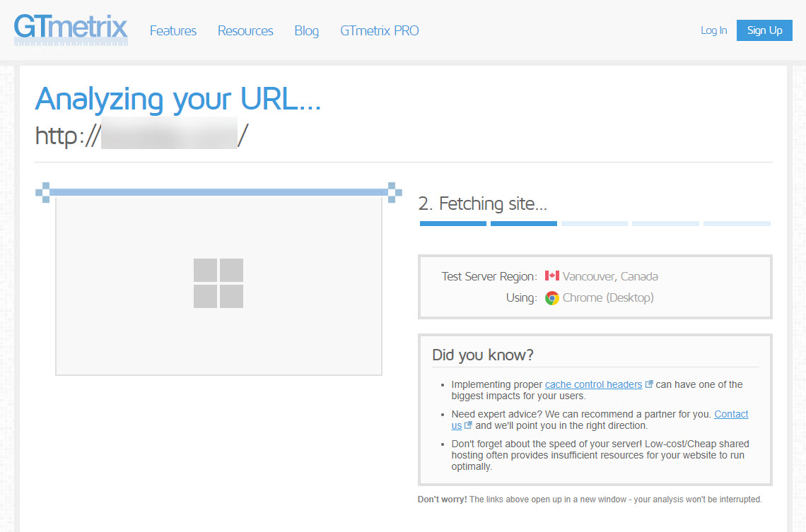
Task: Click the right crop handle above the preview
Action: [x=392, y=191]
